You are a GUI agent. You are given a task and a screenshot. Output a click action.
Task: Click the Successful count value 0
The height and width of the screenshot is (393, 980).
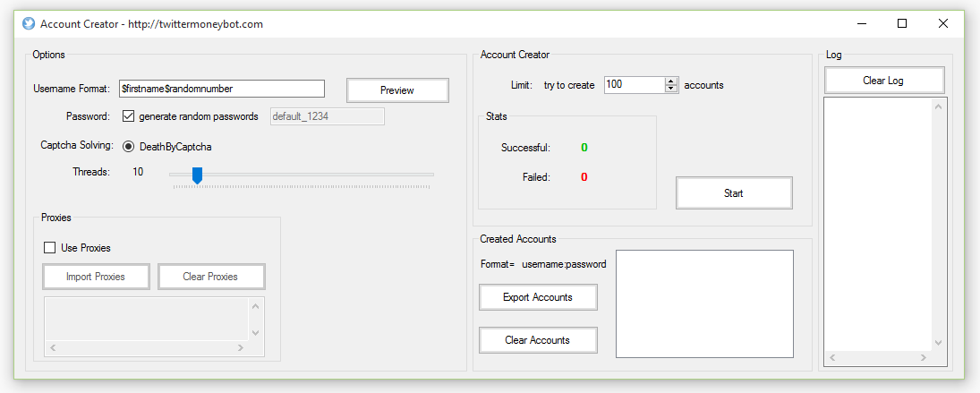point(584,148)
